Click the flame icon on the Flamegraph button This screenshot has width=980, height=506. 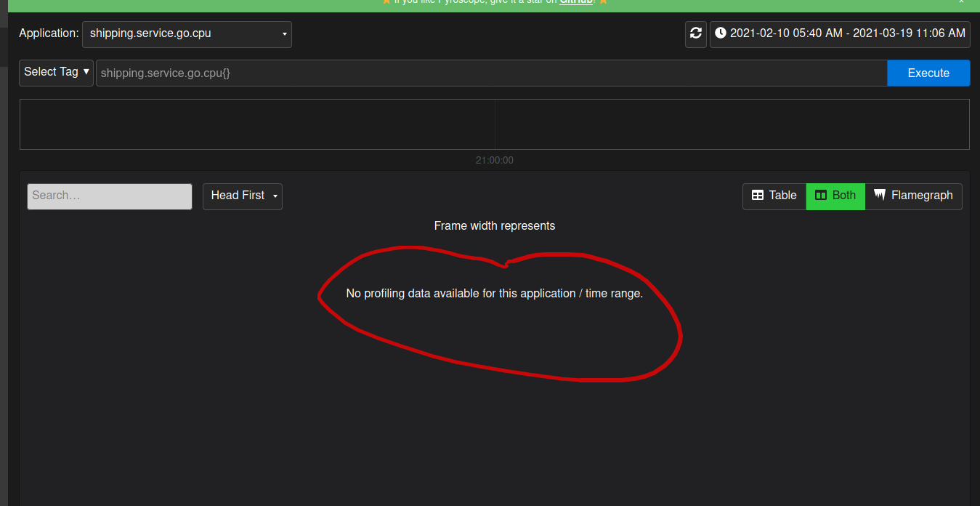(880, 196)
